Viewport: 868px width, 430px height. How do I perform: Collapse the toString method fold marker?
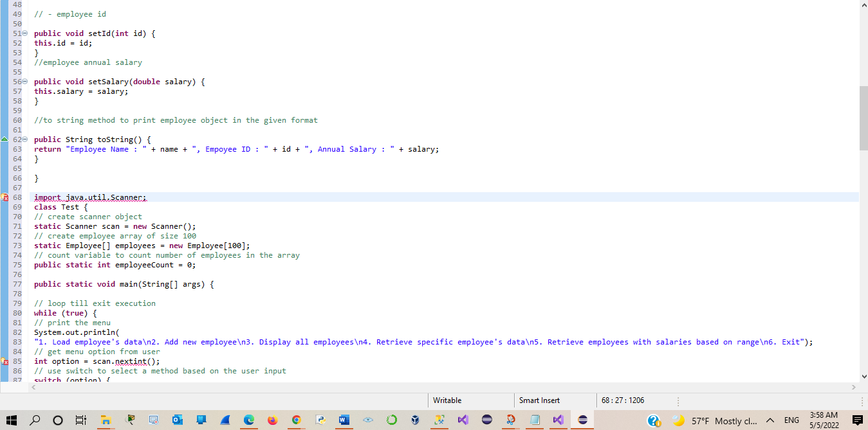(x=24, y=139)
